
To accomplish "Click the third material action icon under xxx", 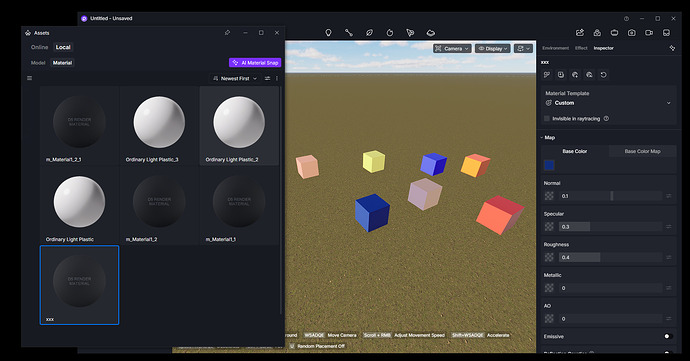I will 575,75.
